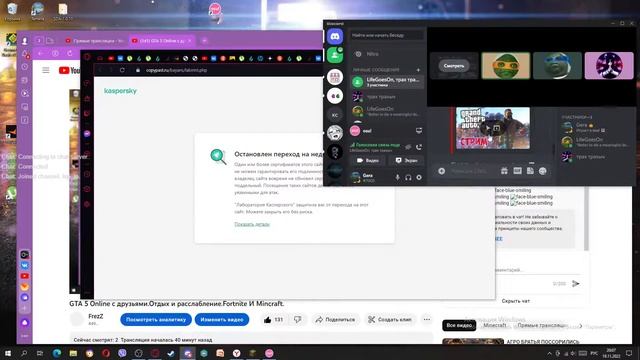Screen dimensions: 640x360
Task: Open VK icon in purple browser sidebar
Action: pyautogui.click(x=24, y=265)
